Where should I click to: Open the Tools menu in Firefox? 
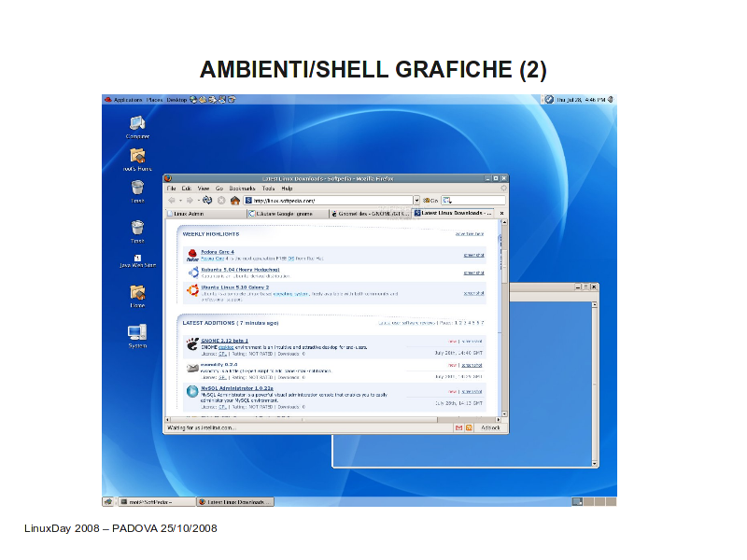[268, 189]
